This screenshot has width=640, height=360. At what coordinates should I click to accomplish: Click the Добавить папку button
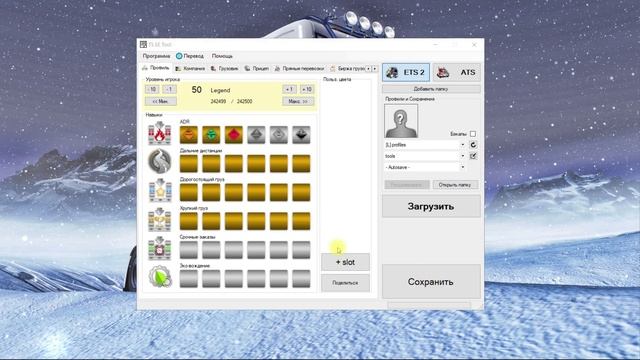click(x=431, y=89)
